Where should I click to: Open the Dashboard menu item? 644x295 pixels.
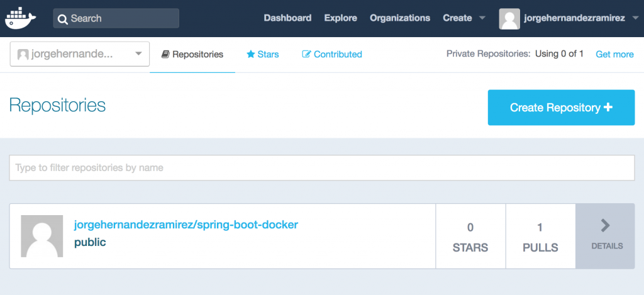point(287,18)
